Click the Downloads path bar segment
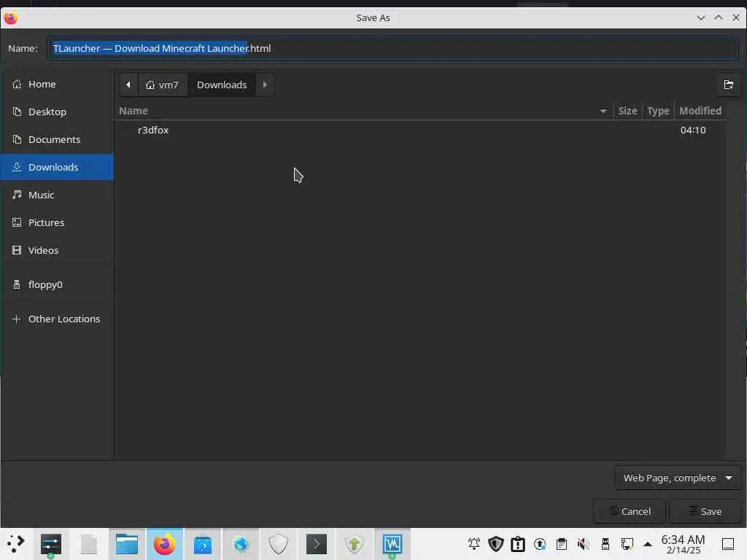This screenshot has height=560, width=747. point(222,85)
